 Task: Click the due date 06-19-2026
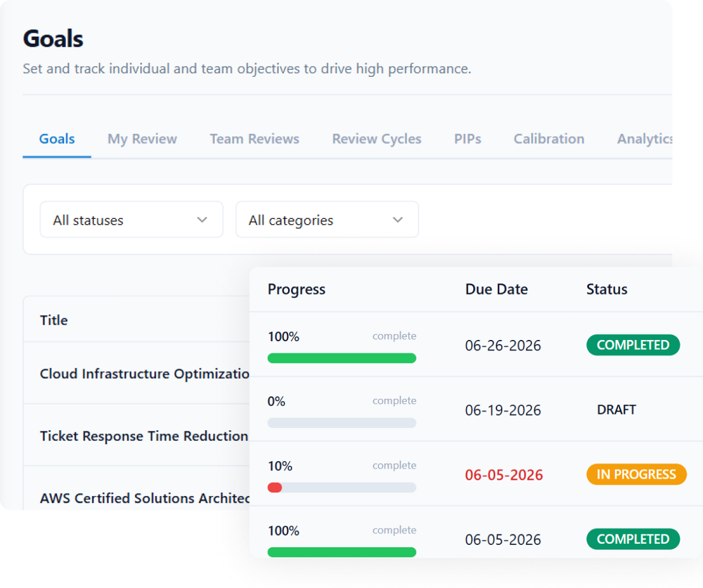pyautogui.click(x=503, y=410)
